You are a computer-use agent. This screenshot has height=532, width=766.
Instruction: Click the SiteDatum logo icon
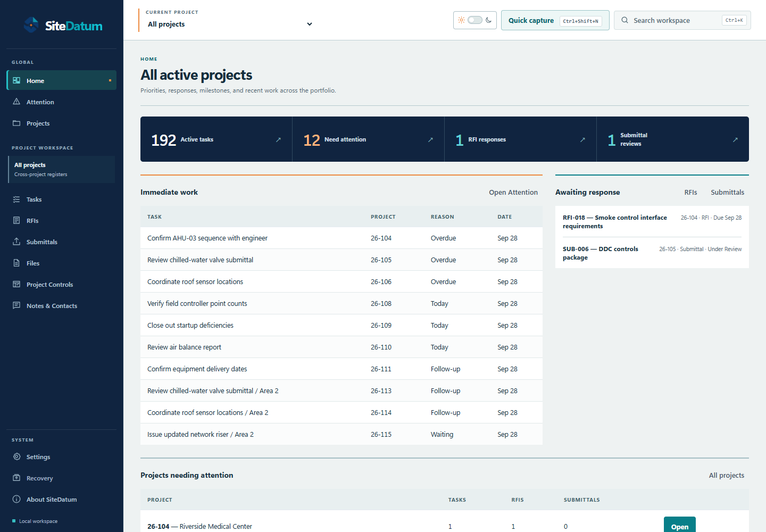click(x=31, y=25)
